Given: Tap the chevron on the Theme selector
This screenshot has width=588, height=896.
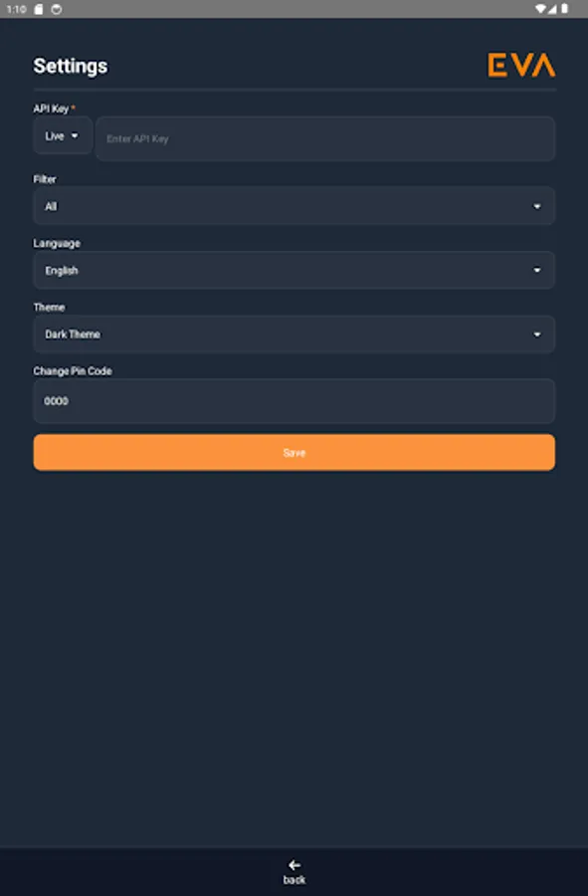Looking at the screenshot, I should pyautogui.click(x=536, y=335).
